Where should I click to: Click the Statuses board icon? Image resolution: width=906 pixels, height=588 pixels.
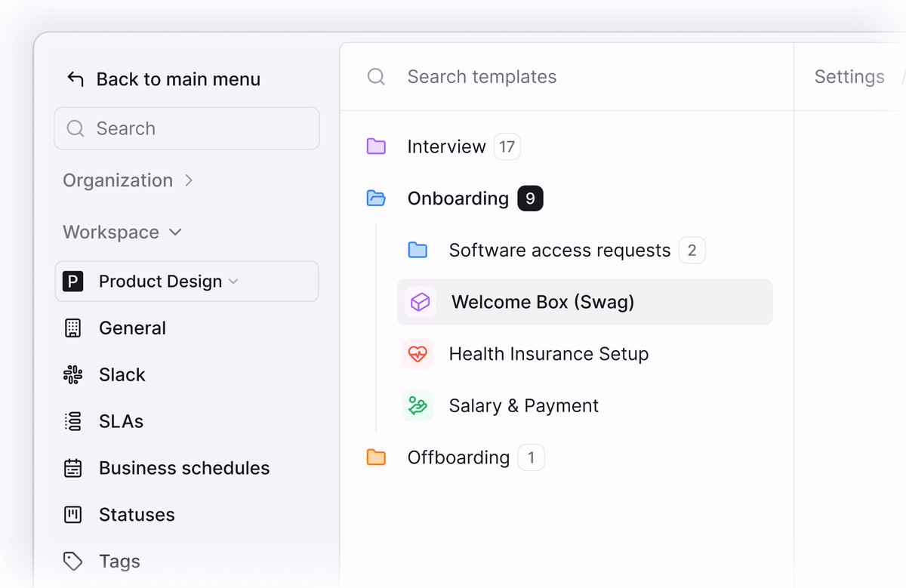coord(72,515)
